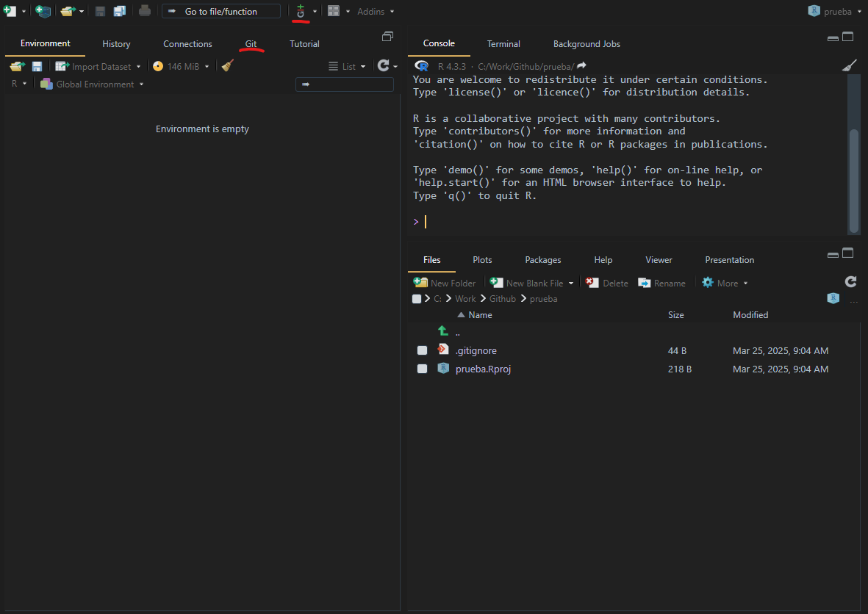868x614 pixels.
Task: Switch to the Terminal tab
Action: pos(503,43)
